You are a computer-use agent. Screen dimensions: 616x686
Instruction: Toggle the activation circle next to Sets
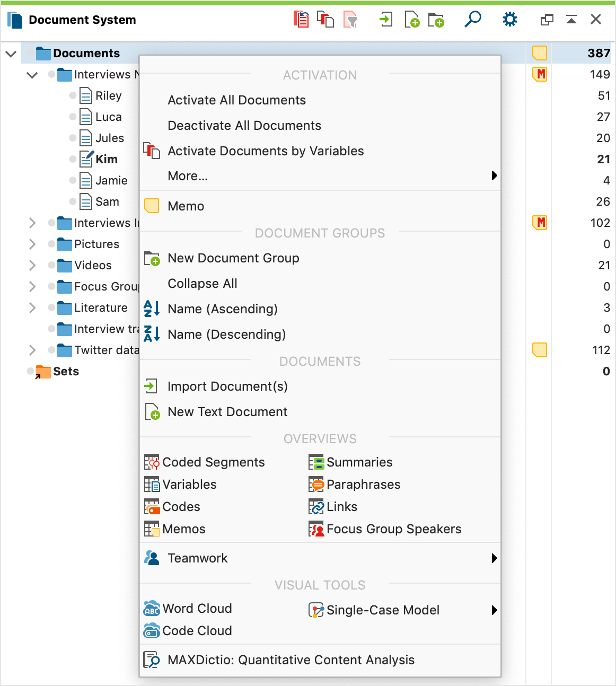click(x=31, y=371)
